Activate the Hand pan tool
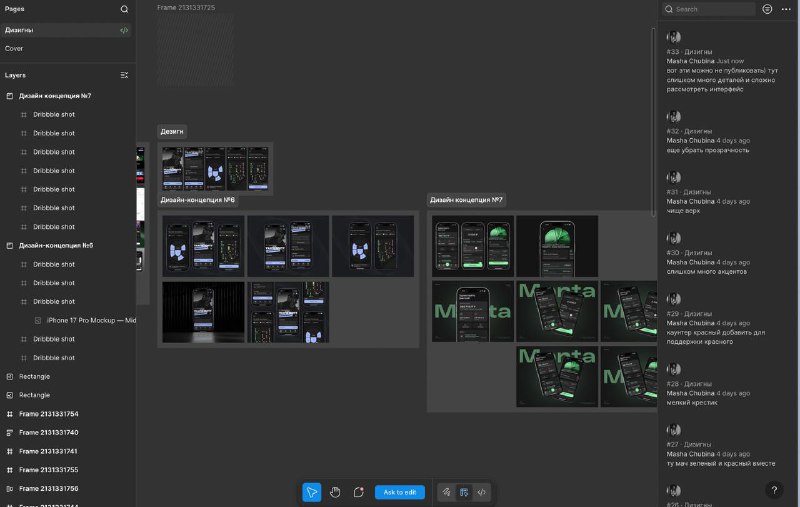Screen dimensions: 800x507 point(335,492)
